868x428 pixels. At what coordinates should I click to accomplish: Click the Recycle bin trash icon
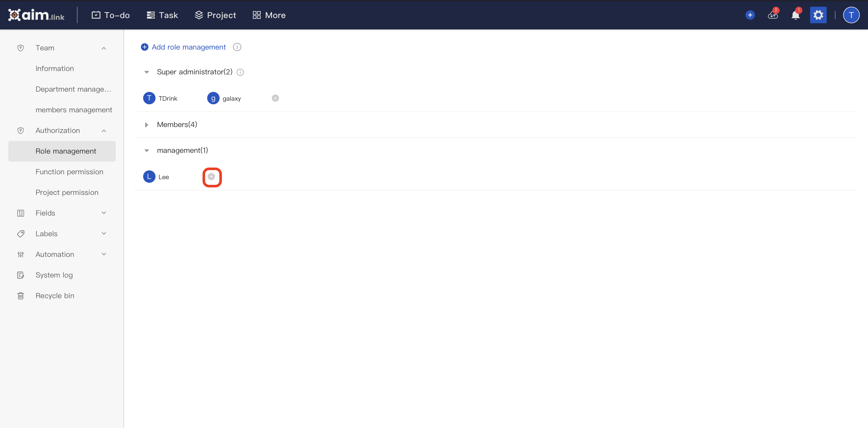pyautogui.click(x=21, y=295)
